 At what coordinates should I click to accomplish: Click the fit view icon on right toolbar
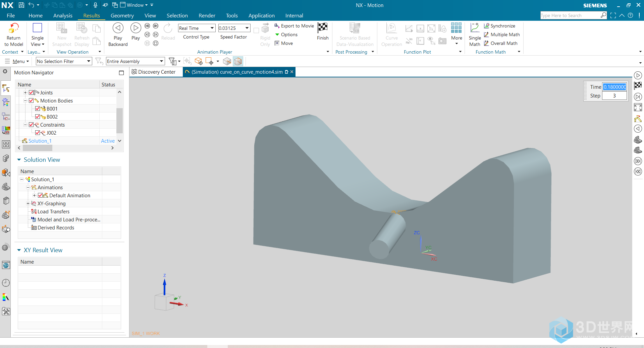pyautogui.click(x=638, y=108)
